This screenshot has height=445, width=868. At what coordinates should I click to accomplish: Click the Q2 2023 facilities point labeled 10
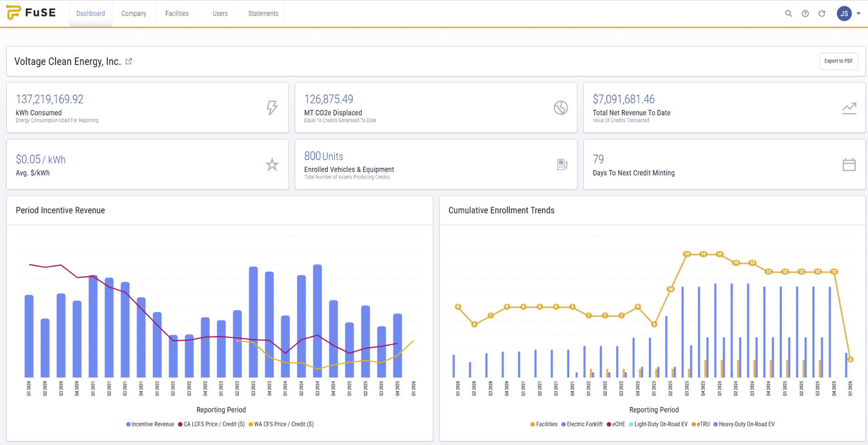(670, 289)
